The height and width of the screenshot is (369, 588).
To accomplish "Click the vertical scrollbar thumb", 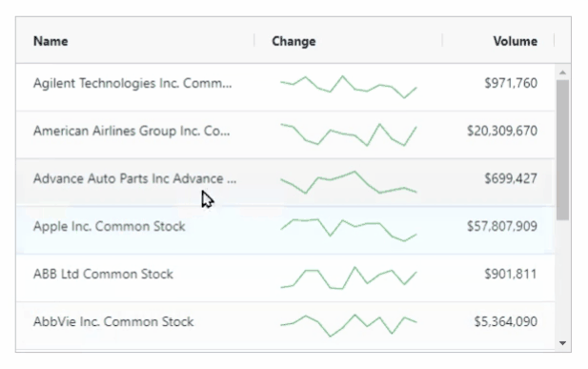I will point(562,150).
